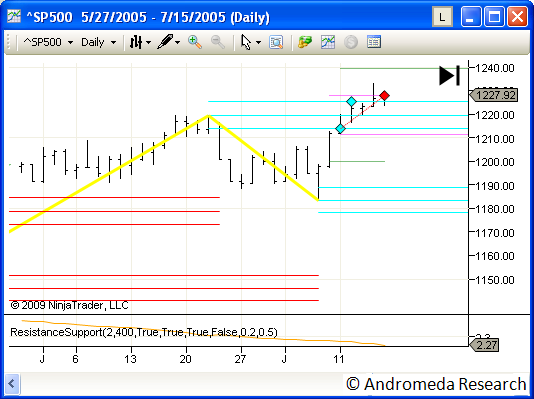Image resolution: width=534 pixels, height=399 pixels.
Task: Open the data box icon
Action: (x=276, y=42)
